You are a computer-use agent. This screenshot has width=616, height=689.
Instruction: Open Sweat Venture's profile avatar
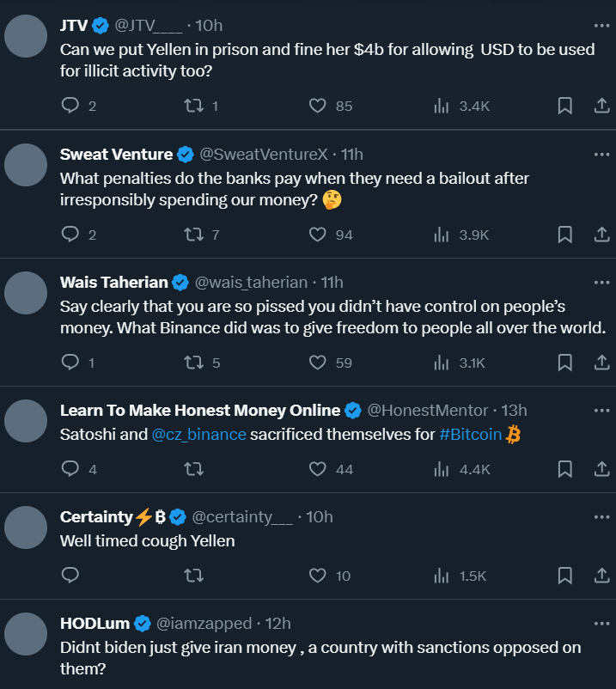(26, 164)
